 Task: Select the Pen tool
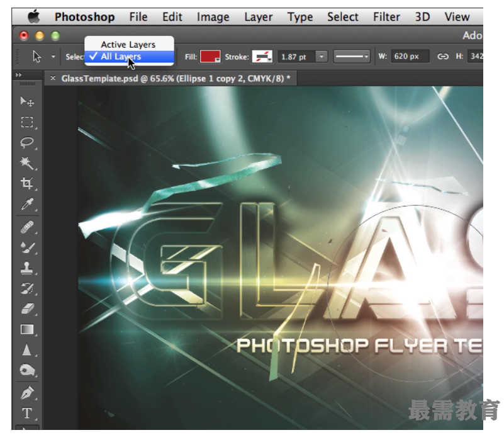[x=27, y=393]
